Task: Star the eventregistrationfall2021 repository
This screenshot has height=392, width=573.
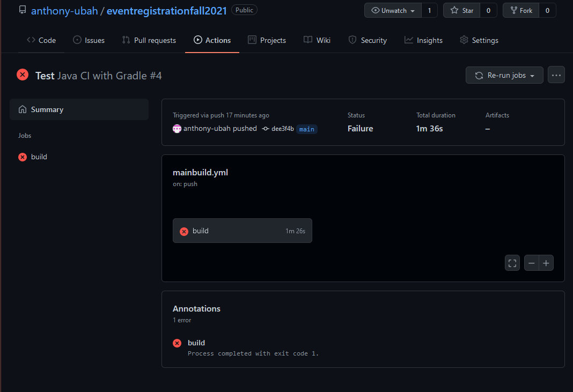Action: (x=461, y=10)
